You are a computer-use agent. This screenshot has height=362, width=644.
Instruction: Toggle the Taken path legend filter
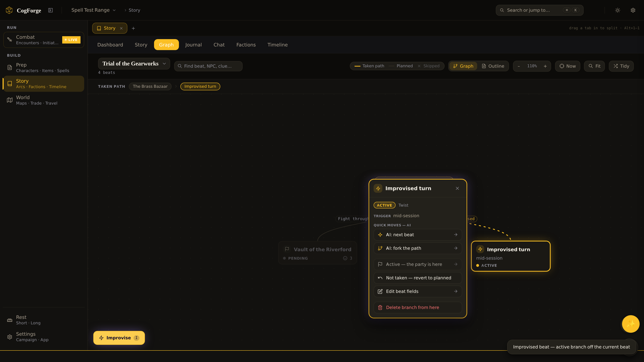[x=370, y=66]
